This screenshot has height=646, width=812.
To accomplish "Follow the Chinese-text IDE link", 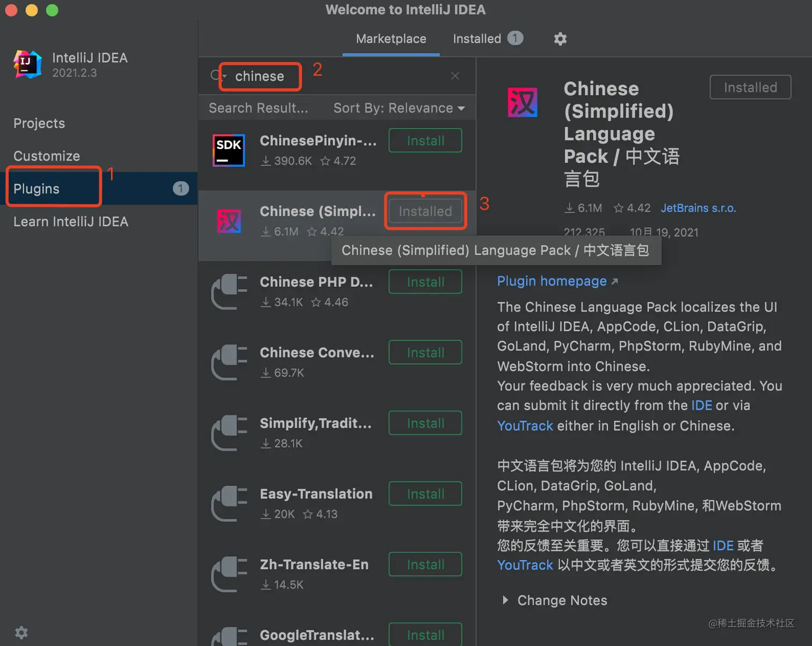I will pyautogui.click(x=723, y=545).
